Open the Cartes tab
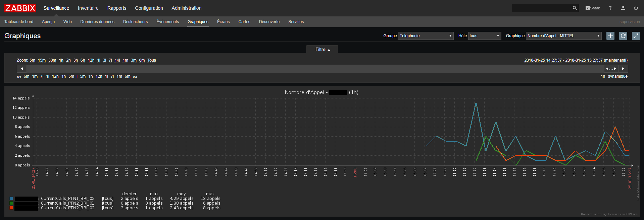Screen dimensions: 644x220 [x=244, y=22]
